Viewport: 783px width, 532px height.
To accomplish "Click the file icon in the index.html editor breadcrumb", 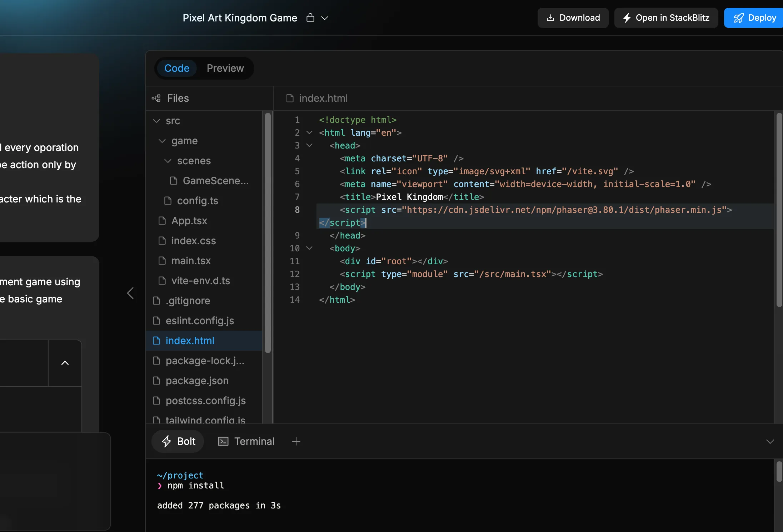I will 290,98.
